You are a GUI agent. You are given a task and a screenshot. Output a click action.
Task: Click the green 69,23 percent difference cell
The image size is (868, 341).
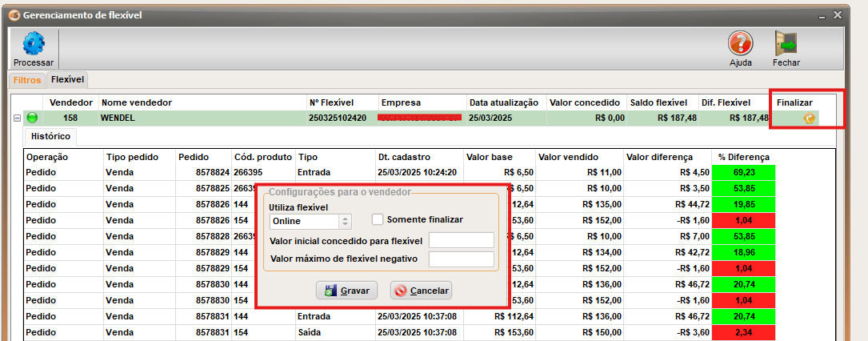tap(744, 172)
